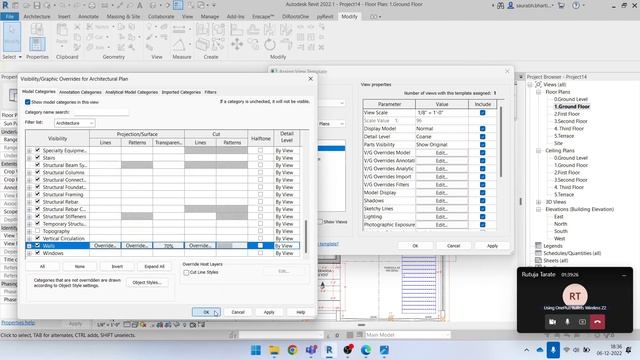
Task: Open Microsoft Edge from the taskbar
Action: click(366, 350)
